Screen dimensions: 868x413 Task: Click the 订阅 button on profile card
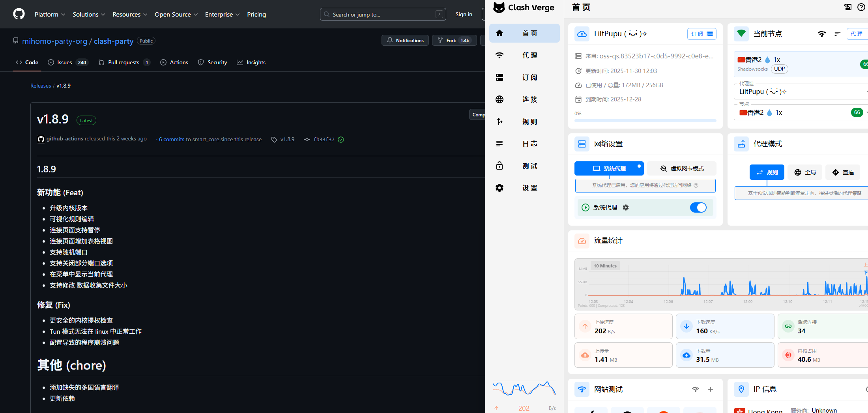(x=702, y=34)
